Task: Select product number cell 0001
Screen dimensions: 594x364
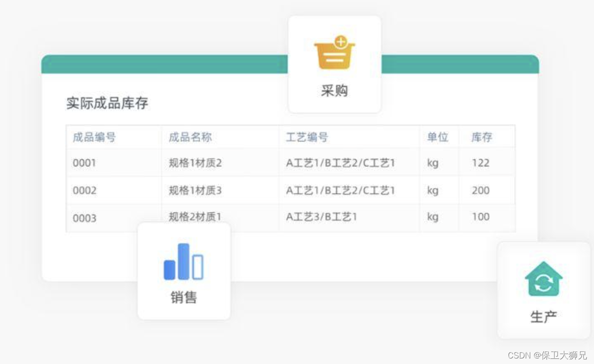Action: 84,163
